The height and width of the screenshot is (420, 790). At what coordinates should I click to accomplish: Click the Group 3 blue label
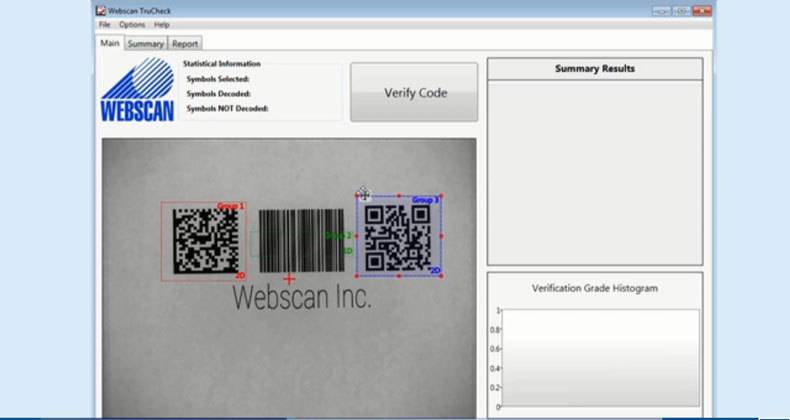(x=425, y=200)
